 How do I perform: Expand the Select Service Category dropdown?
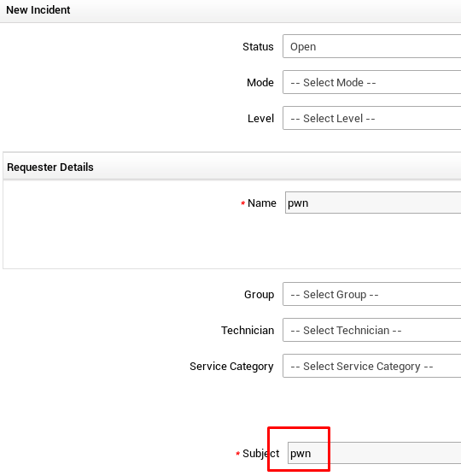point(372,366)
